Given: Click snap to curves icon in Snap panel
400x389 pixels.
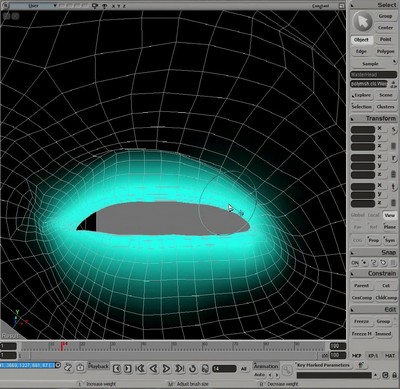Looking at the screenshot, I should tap(374, 263).
